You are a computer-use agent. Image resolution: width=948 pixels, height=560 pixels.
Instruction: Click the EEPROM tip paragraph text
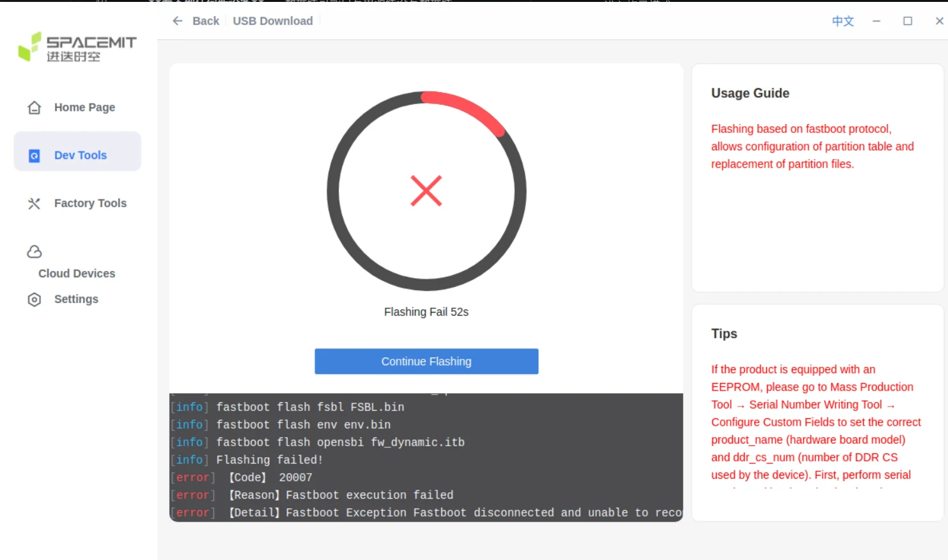(x=816, y=422)
